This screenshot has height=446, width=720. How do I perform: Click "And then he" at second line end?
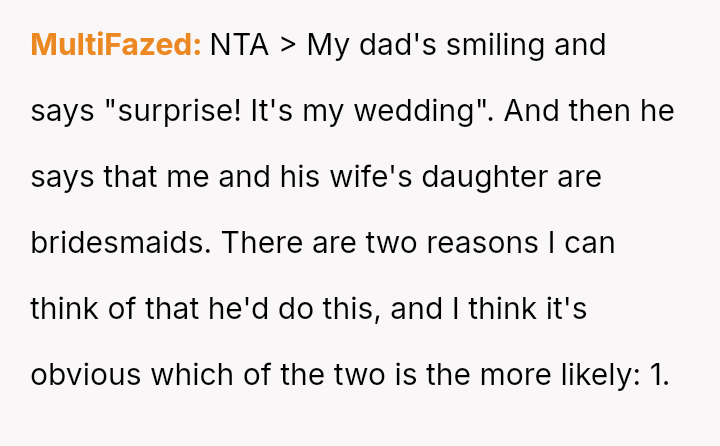[x=589, y=111]
